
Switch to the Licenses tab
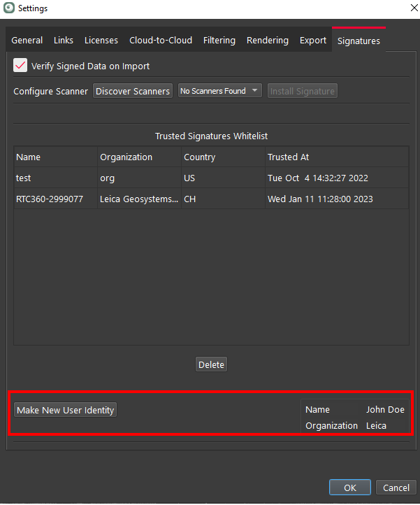pos(101,41)
